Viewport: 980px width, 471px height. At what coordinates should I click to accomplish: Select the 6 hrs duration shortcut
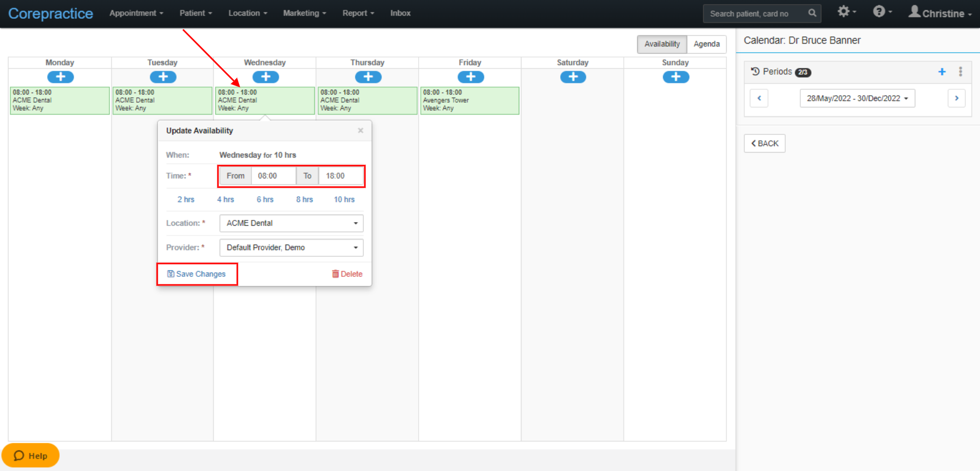pos(265,199)
